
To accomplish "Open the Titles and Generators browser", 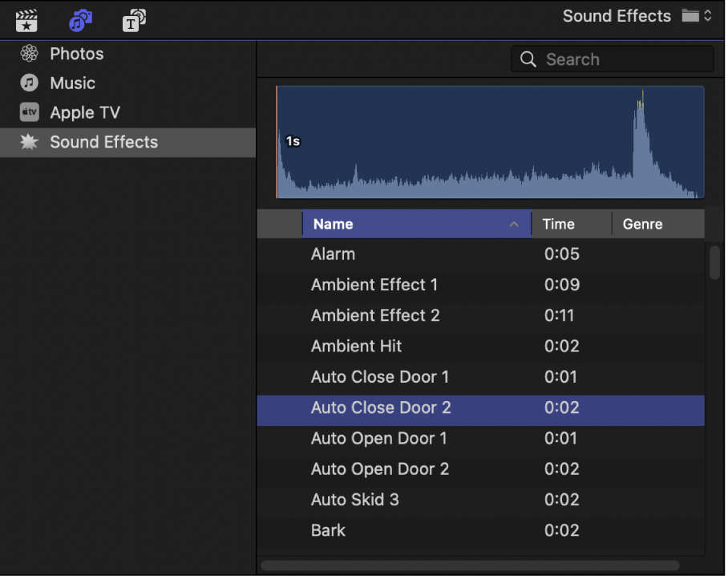I will pos(134,20).
